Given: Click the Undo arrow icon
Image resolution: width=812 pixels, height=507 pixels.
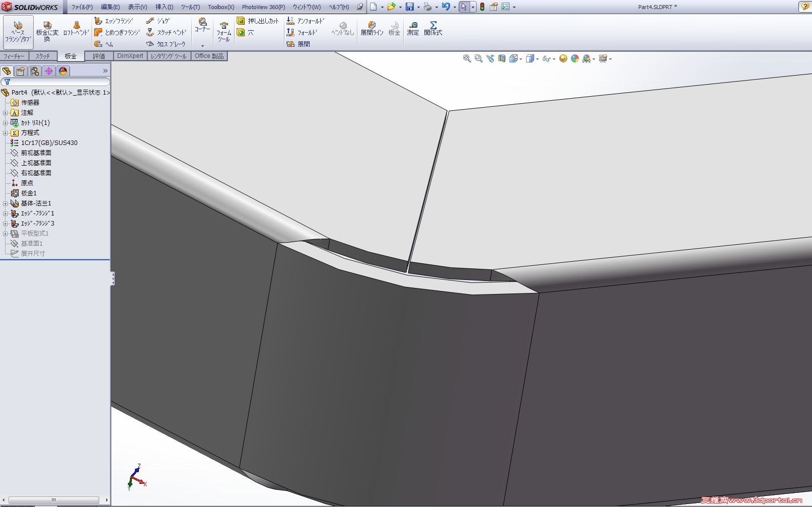Looking at the screenshot, I should [446, 7].
